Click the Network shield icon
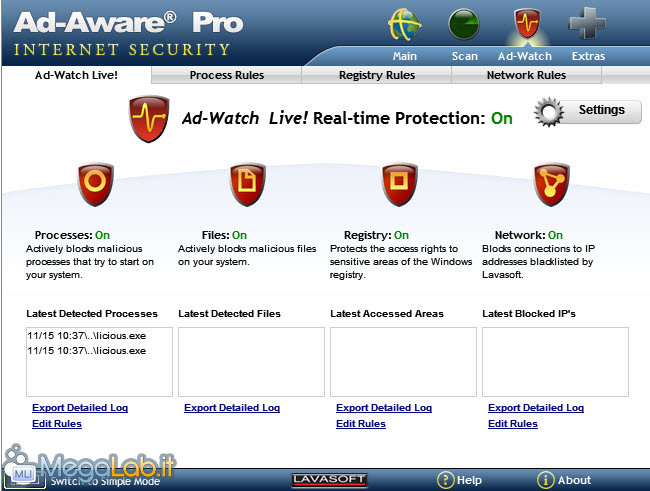650x491 pixels. 552,184
